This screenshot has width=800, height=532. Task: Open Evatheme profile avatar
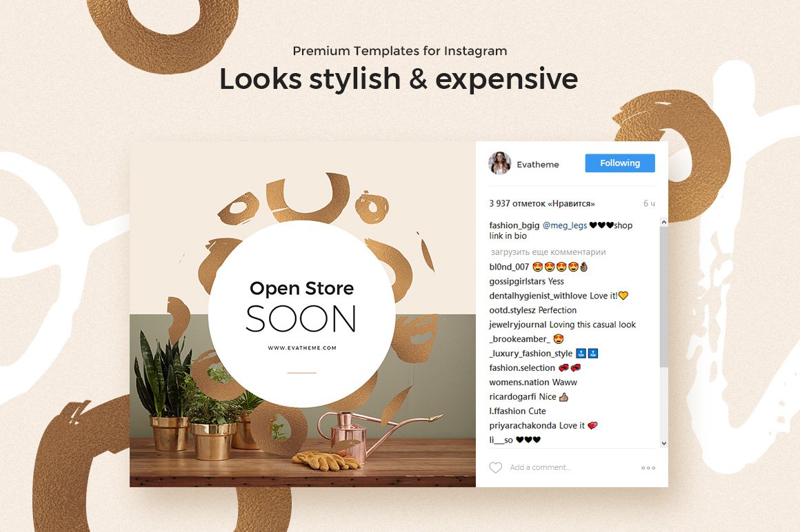pyautogui.click(x=499, y=163)
